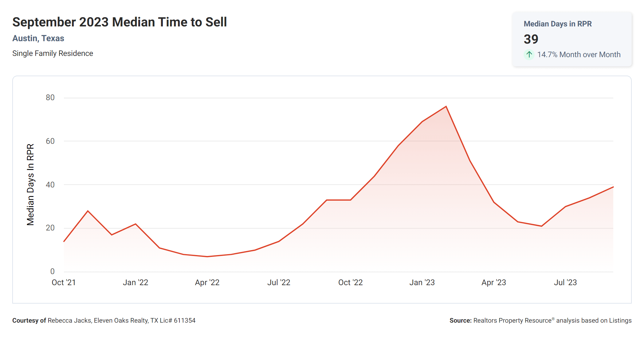
Task: Click the Oct '21 axis label
Action: (x=64, y=282)
